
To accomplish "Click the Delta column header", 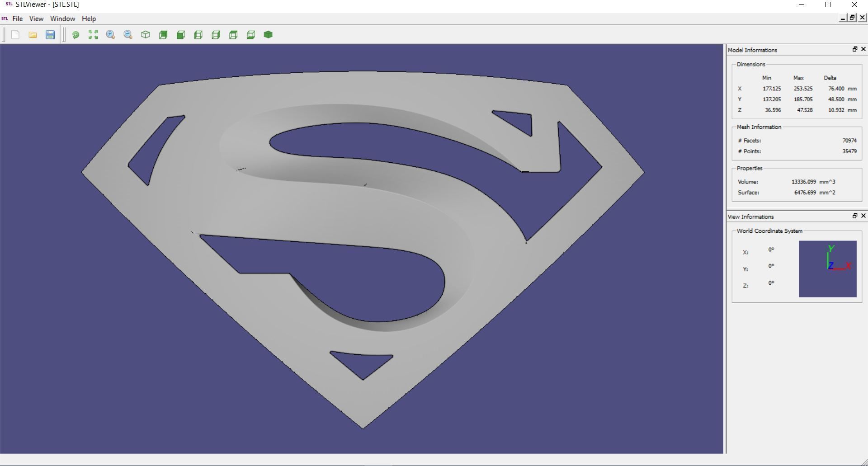I will click(x=830, y=78).
